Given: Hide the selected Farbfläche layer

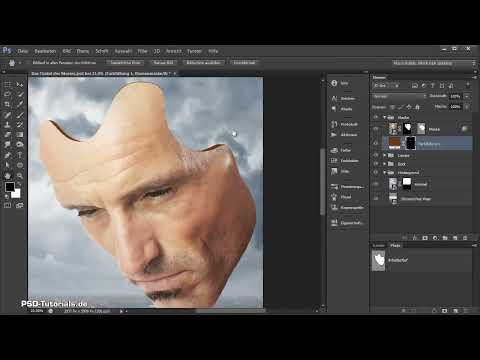Looking at the screenshot, I should click(x=376, y=143).
